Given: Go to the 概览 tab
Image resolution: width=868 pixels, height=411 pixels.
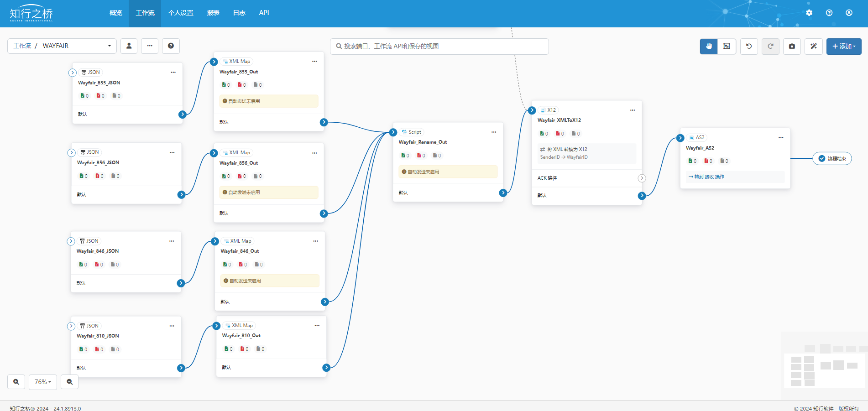Looking at the screenshot, I should click(x=116, y=13).
